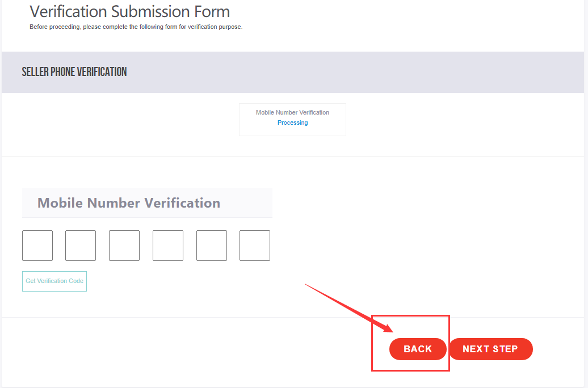
Task: Click the red arrow pointing at BACK
Action: pyautogui.click(x=346, y=306)
